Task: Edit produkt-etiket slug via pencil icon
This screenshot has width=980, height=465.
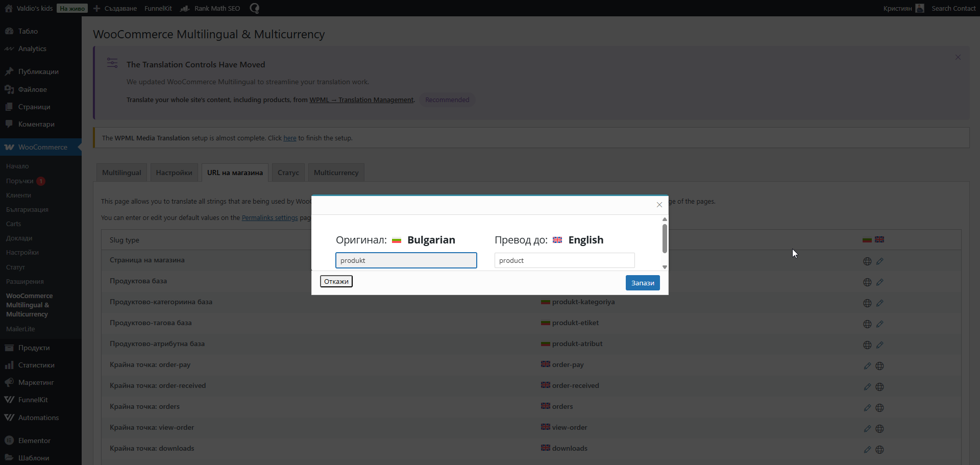Action: point(879,324)
